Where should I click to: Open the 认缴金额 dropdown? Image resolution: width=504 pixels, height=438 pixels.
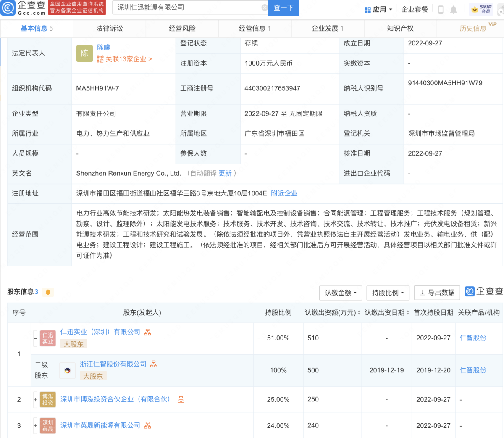point(341,293)
